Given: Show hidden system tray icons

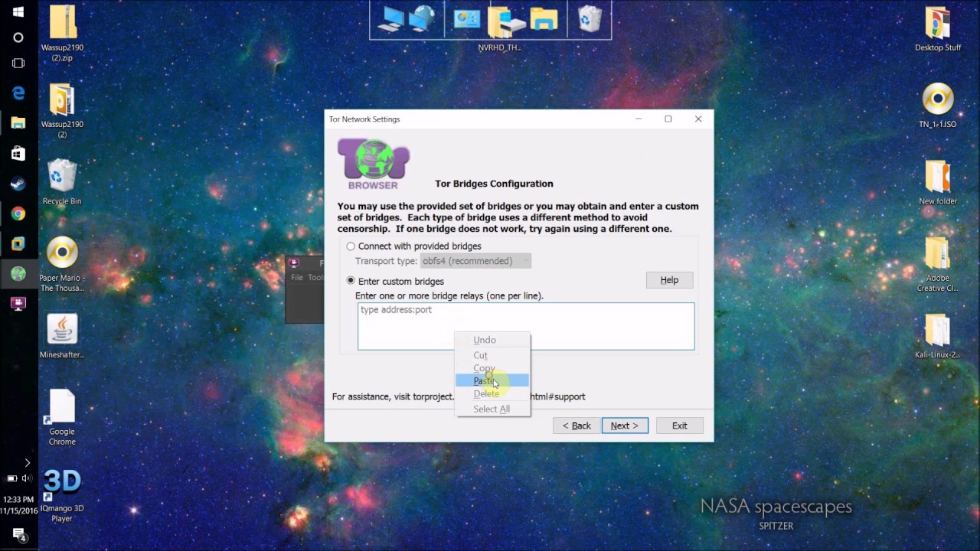Looking at the screenshot, I should [x=28, y=462].
